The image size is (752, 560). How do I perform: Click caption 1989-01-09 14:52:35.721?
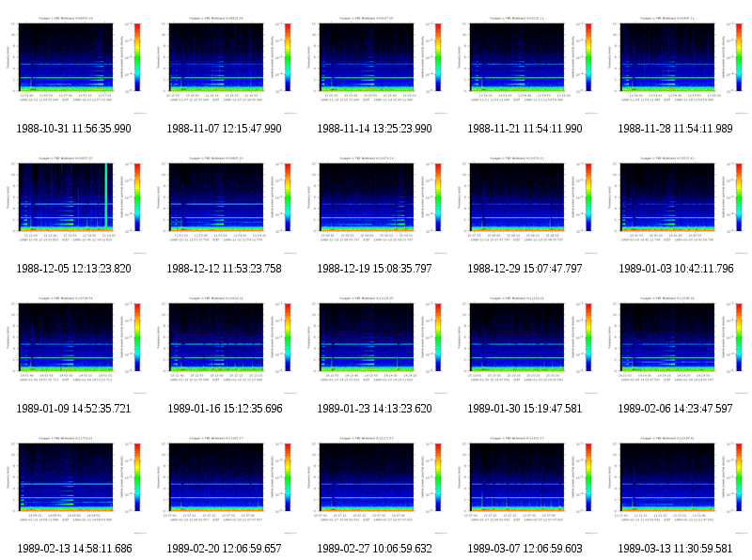coord(74,409)
